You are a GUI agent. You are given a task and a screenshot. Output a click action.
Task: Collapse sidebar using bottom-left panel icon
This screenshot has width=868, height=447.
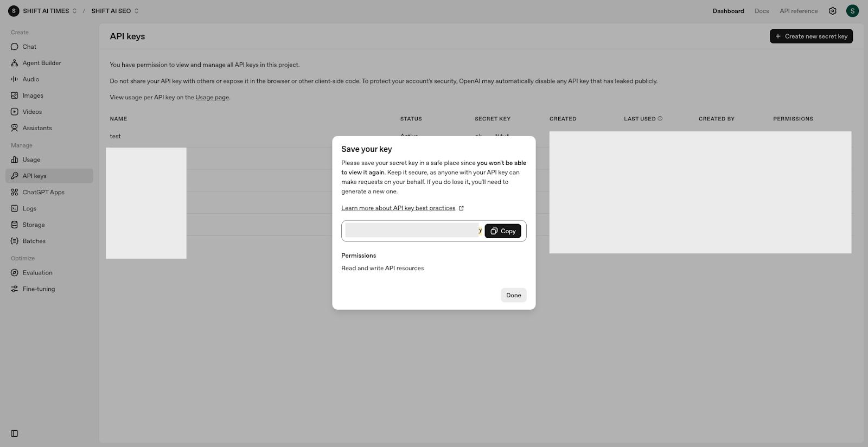click(15, 433)
